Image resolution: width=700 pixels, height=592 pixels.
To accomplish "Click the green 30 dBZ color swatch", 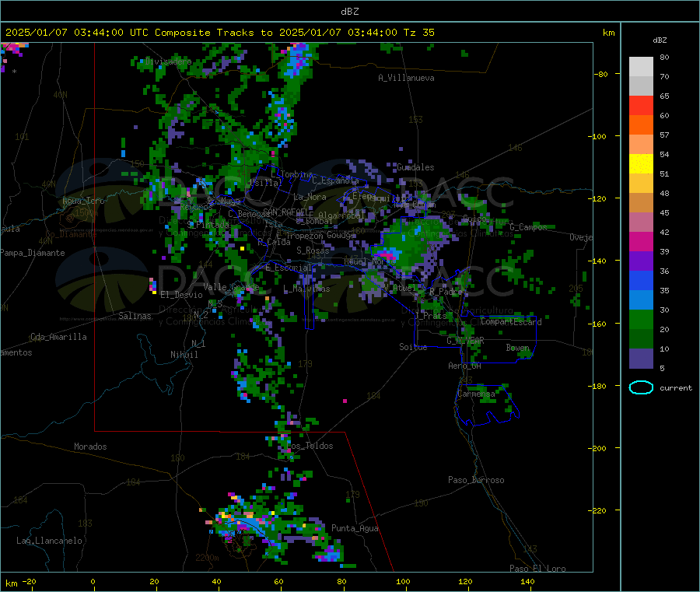I will (641, 319).
